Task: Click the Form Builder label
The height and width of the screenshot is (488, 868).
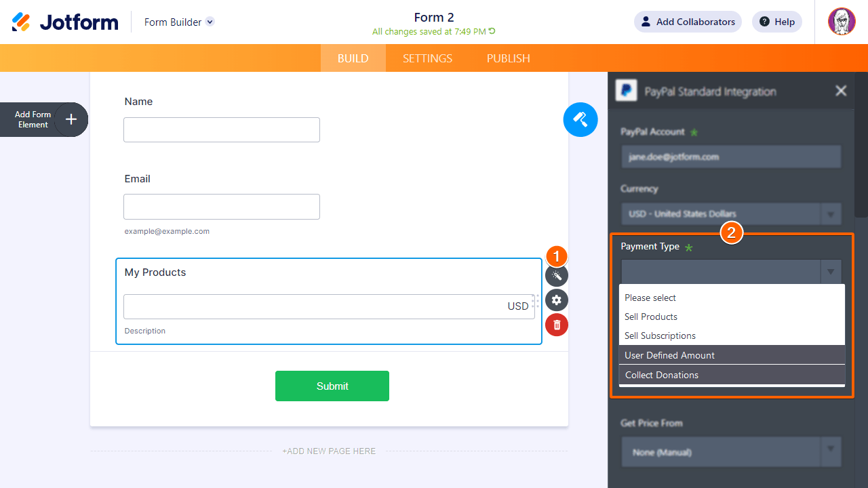Action: tap(173, 22)
